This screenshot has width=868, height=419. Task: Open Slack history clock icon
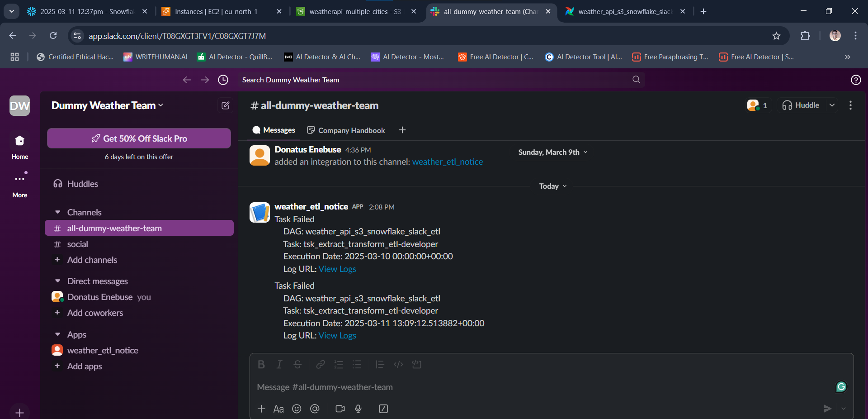pos(223,80)
